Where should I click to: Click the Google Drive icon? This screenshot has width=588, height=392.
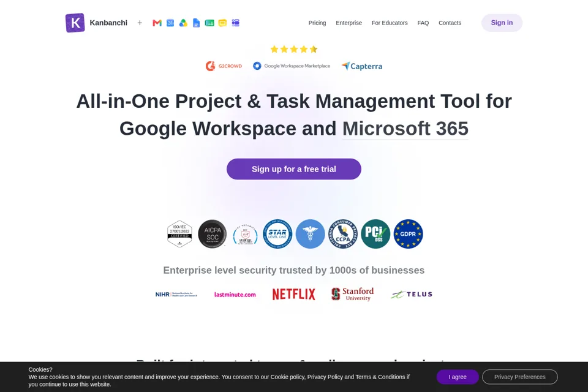183,23
